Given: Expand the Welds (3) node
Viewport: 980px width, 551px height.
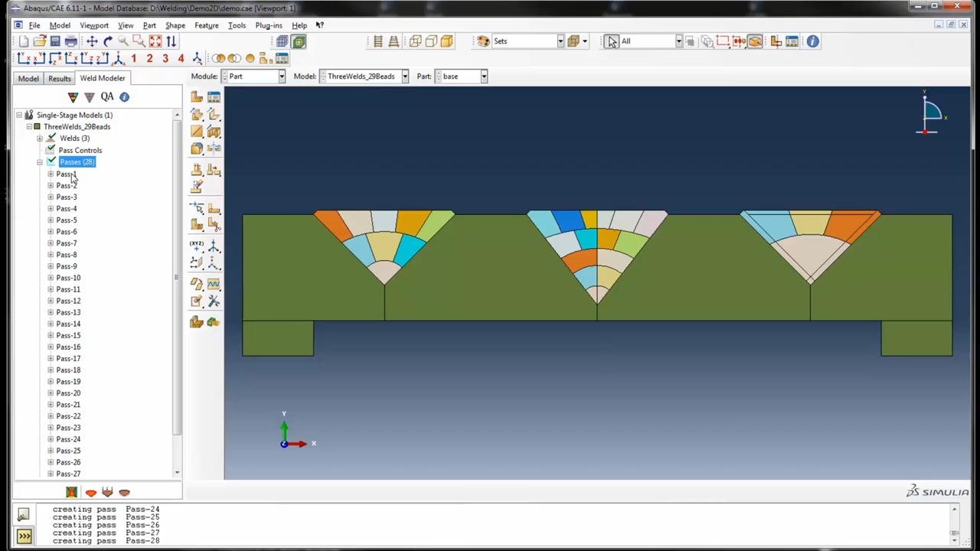Looking at the screenshot, I should [40, 139].
